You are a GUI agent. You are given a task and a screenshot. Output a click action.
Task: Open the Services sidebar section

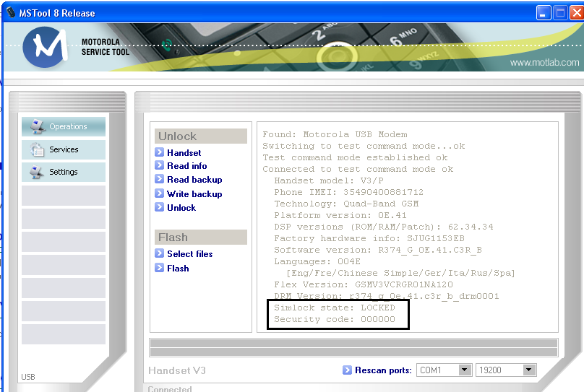click(x=64, y=149)
